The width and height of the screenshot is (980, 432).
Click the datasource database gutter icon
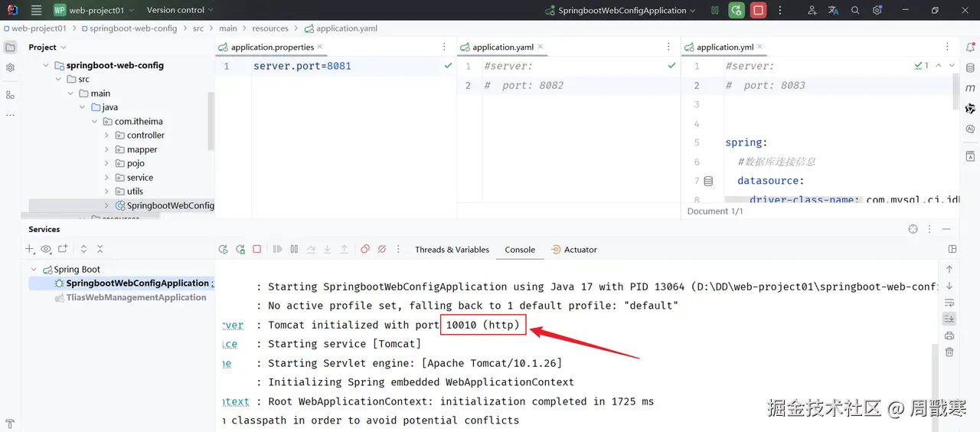tap(708, 182)
